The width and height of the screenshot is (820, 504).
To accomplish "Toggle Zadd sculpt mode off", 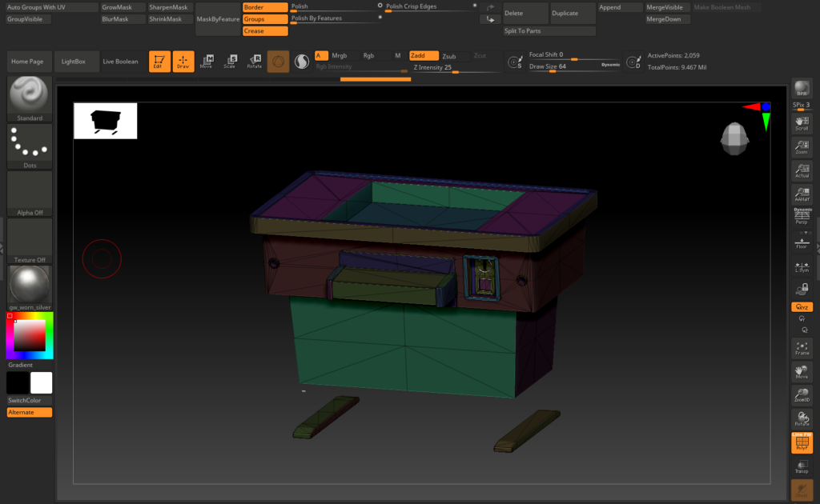I will coord(424,56).
